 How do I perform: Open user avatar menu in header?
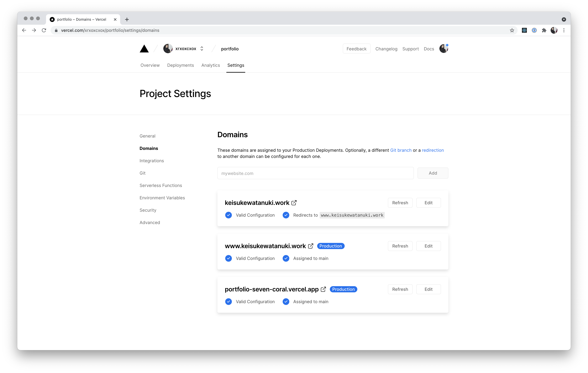[443, 49]
